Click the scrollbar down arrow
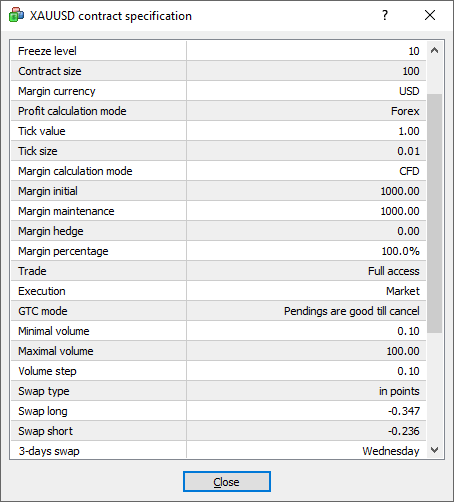The height and width of the screenshot is (502, 454). click(434, 450)
